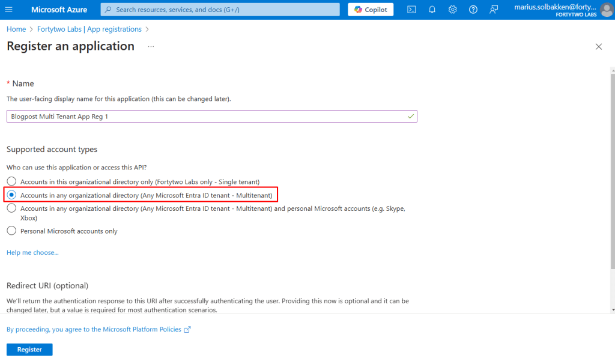Click the Help me choose link
Screen dimensions: 615x364
pos(32,252)
